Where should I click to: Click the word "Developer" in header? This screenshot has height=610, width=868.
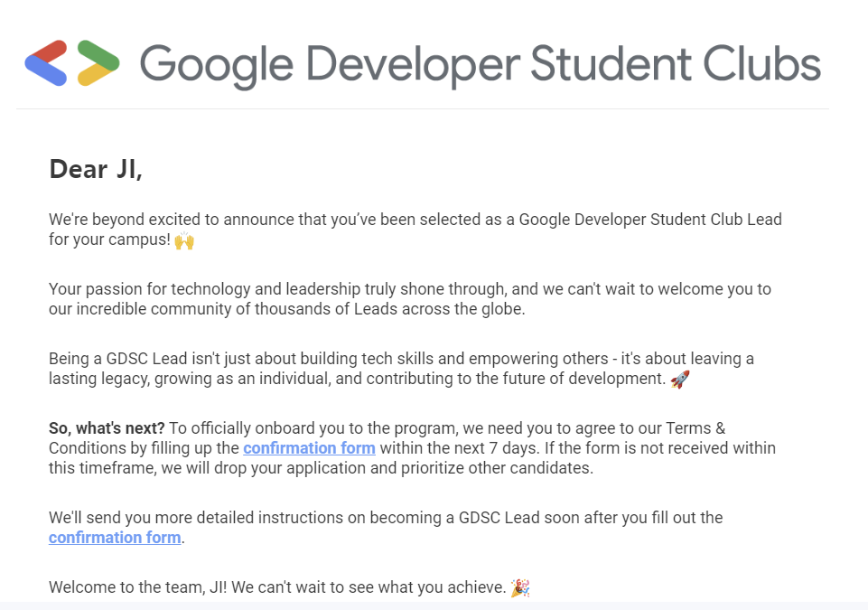(x=413, y=65)
